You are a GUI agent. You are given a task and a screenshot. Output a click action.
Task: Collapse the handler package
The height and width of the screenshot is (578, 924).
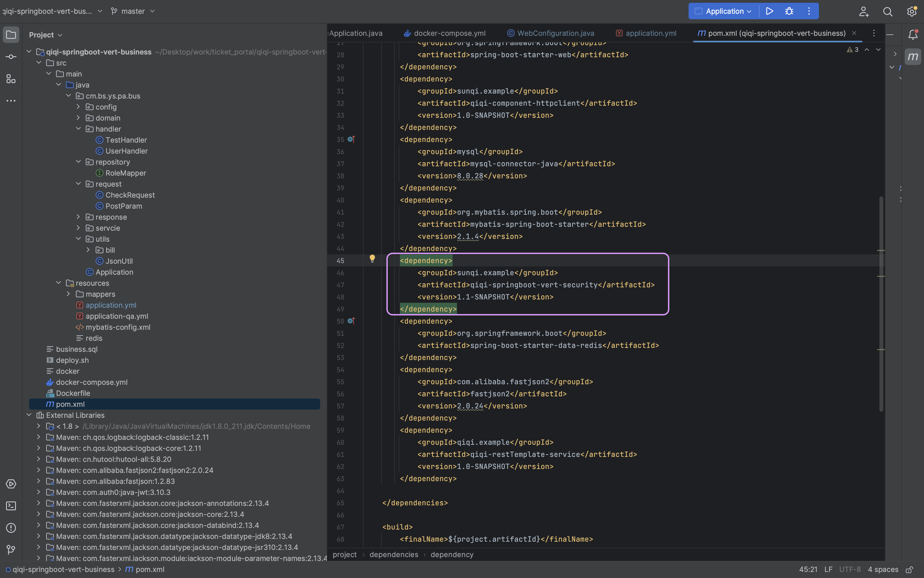[x=78, y=129]
